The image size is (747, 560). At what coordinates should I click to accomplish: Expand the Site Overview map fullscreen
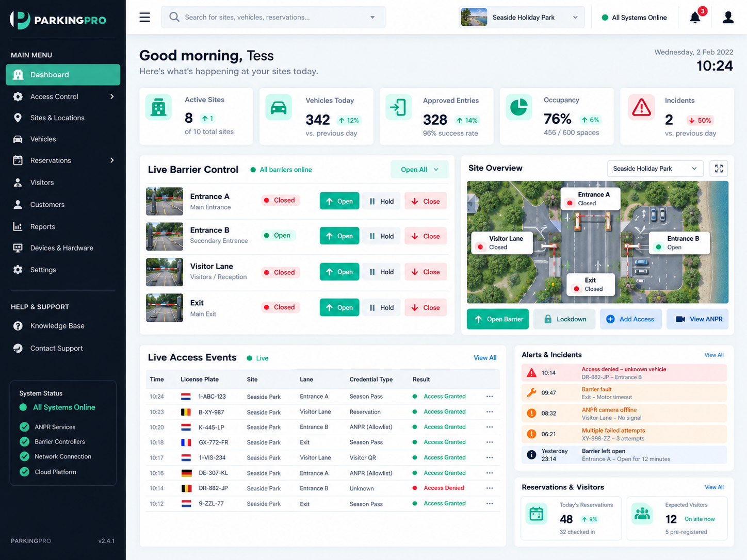point(719,169)
